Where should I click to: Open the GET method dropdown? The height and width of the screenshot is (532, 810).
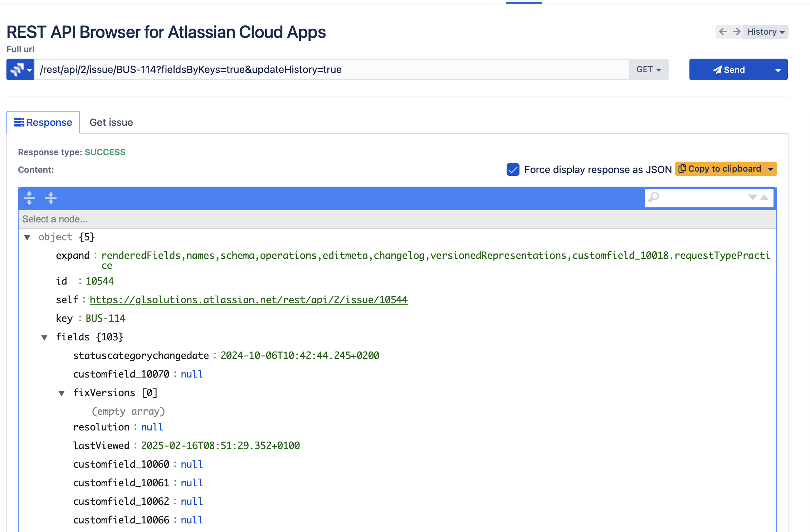(648, 69)
